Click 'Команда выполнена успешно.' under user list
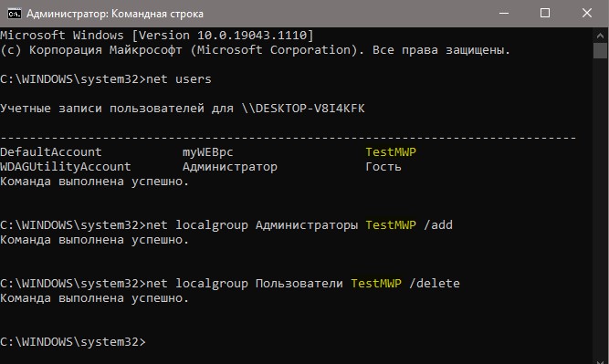 pyautogui.click(x=94, y=182)
